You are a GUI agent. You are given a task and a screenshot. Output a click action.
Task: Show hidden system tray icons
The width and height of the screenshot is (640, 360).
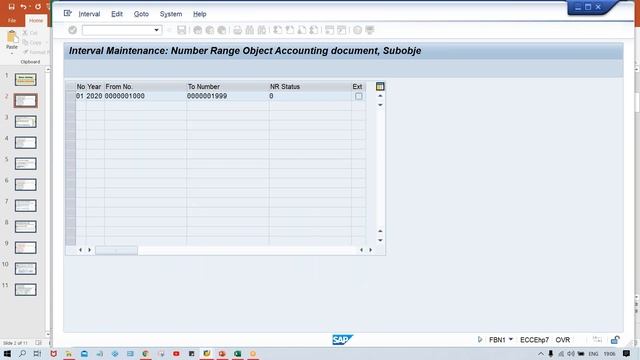pos(541,353)
